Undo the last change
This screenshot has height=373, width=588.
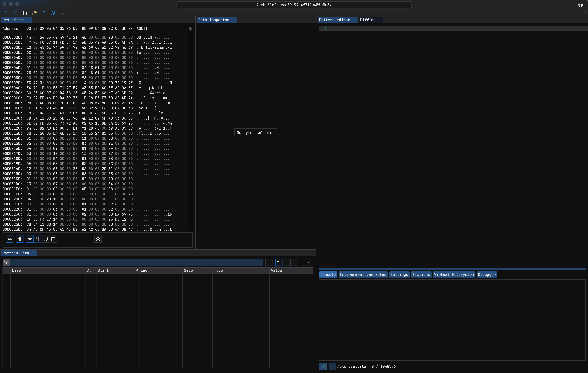point(6,13)
